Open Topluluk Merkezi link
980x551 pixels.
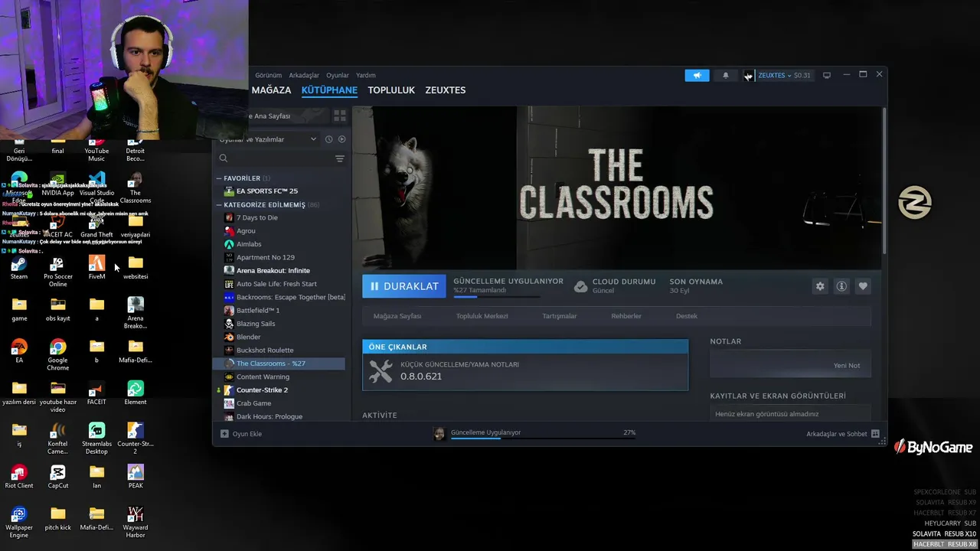(x=482, y=316)
